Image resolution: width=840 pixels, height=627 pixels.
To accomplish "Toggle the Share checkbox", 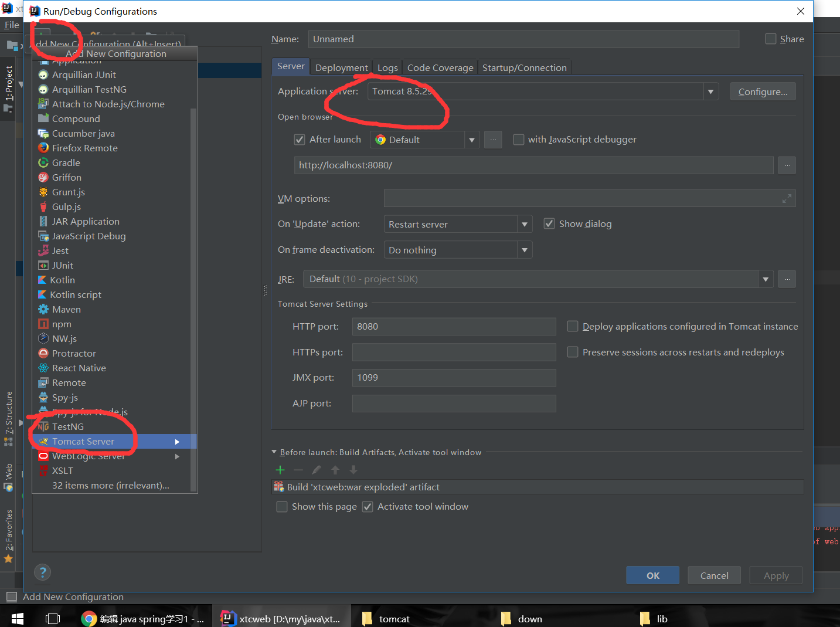I will [x=770, y=39].
